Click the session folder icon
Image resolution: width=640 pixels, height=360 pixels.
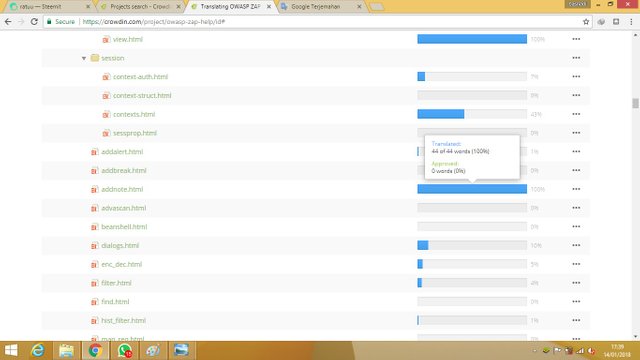[95, 58]
